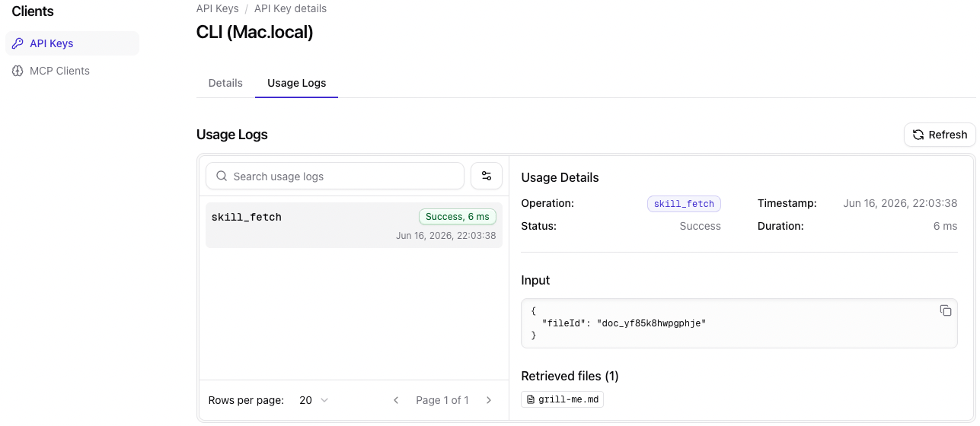Open the grill-me.md retrieved file
980x426 pixels.
(563, 399)
